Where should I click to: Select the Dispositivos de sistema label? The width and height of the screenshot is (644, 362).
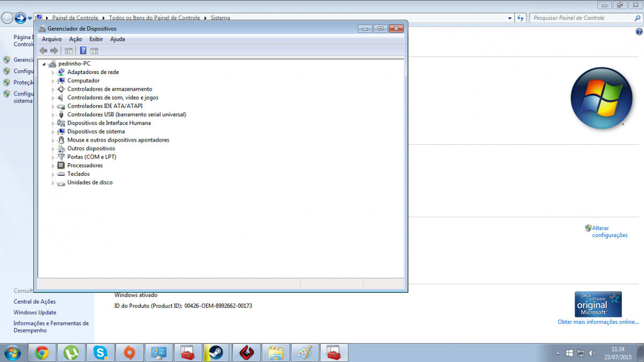pyautogui.click(x=96, y=131)
